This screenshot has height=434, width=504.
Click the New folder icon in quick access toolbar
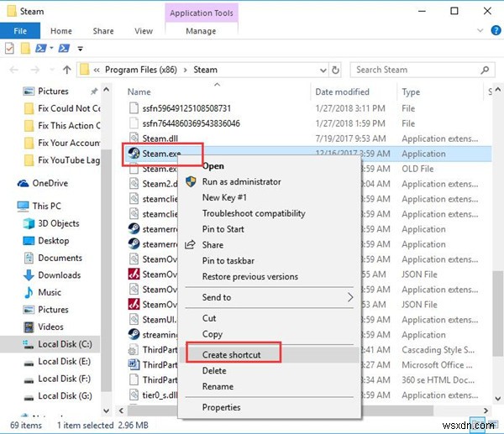pyautogui.click(x=25, y=49)
